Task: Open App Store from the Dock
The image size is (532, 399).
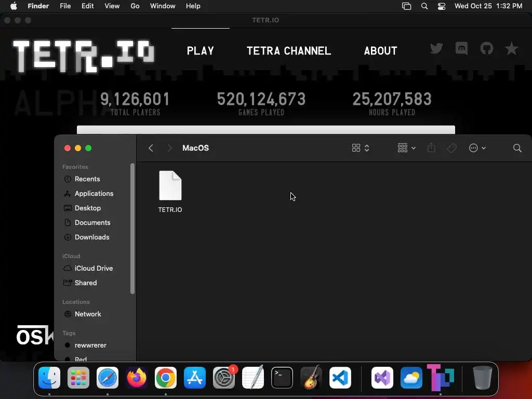Action: coord(195,378)
